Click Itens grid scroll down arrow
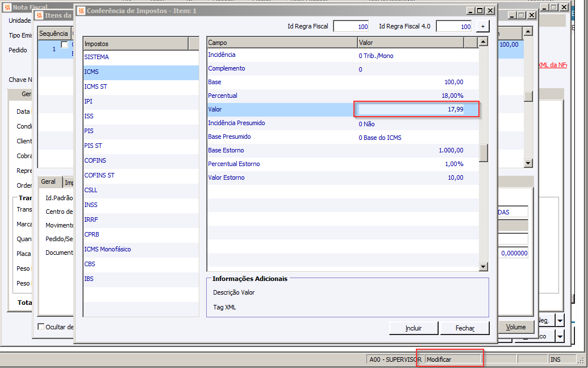 point(528,163)
